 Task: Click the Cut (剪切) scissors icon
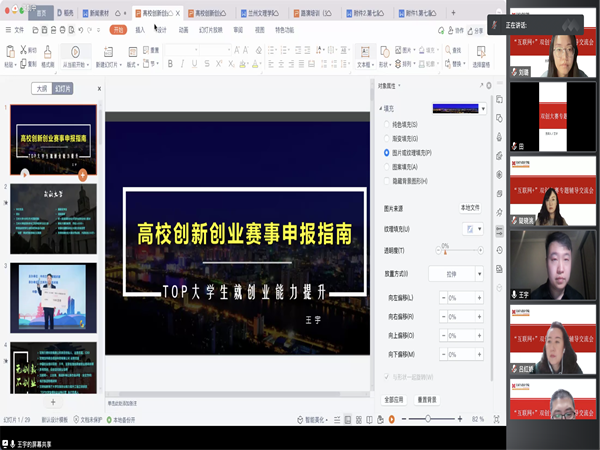coord(22,49)
